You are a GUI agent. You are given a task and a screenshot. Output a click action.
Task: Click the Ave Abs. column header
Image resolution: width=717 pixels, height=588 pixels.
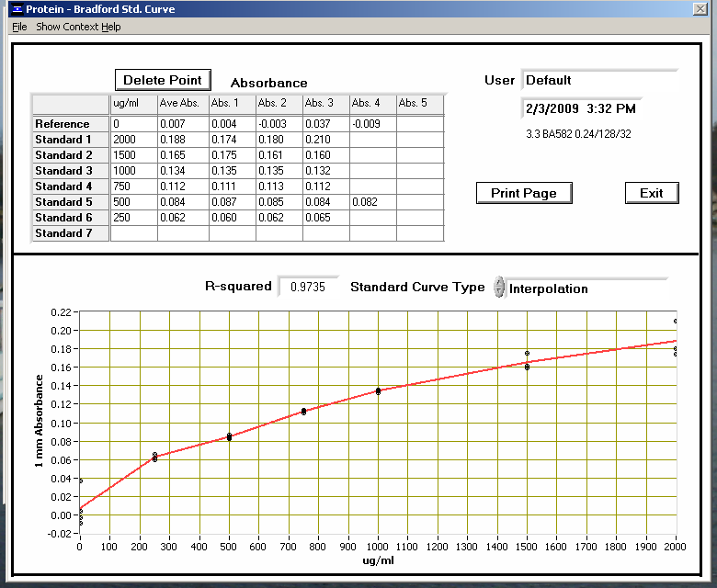[183, 104]
